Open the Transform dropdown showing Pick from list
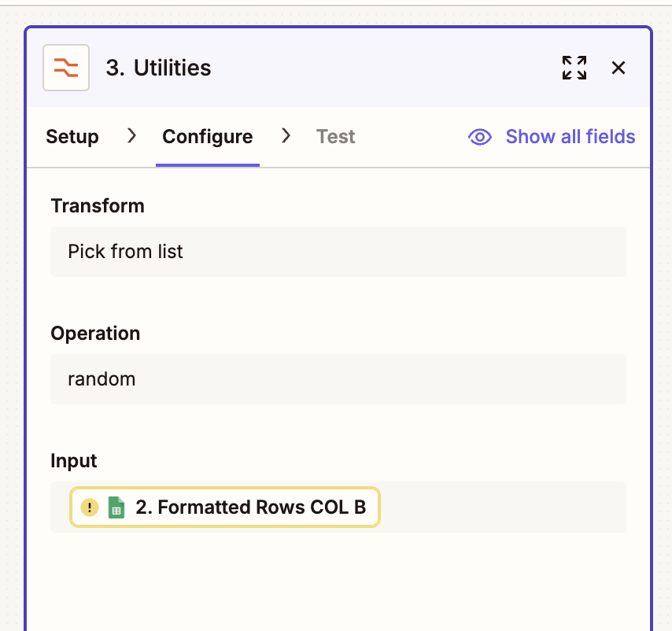 click(338, 252)
